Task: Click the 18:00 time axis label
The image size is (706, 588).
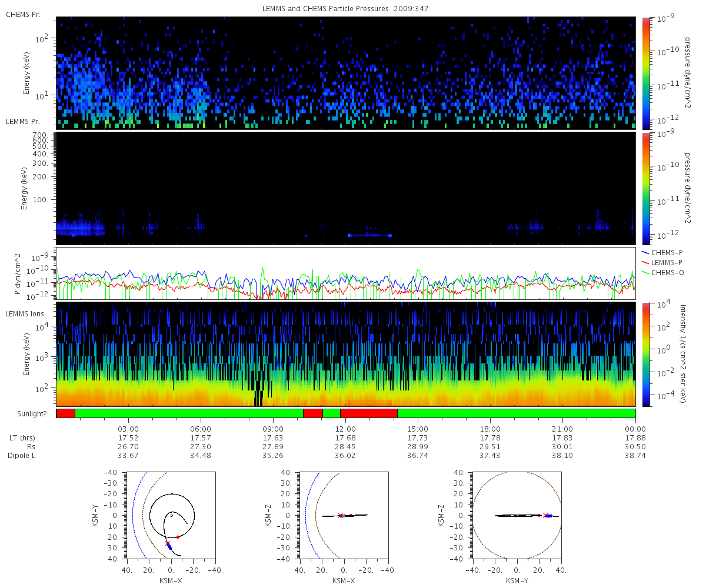Action: click(491, 429)
